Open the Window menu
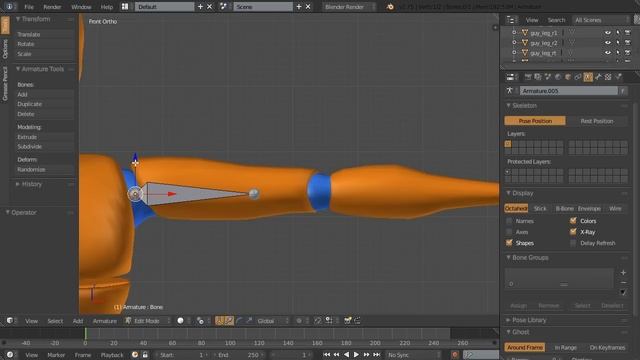Image resolution: width=640 pixels, height=360 pixels. pyautogui.click(x=81, y=7)
